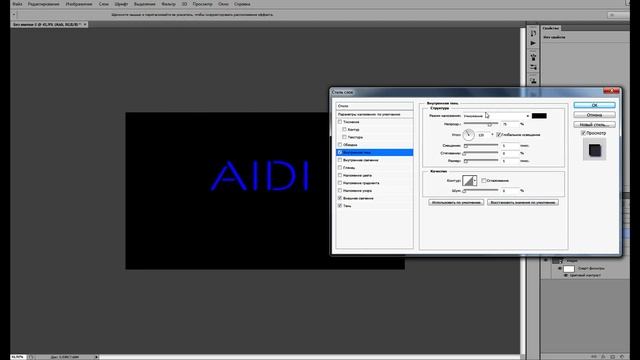Toggle the Глобальное освещение checkbox
Viewport: 640px width, 360px height.
[499, 134]
